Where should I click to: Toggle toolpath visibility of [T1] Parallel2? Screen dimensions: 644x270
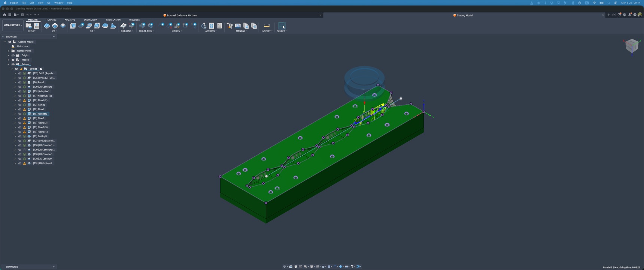point(20,114)
